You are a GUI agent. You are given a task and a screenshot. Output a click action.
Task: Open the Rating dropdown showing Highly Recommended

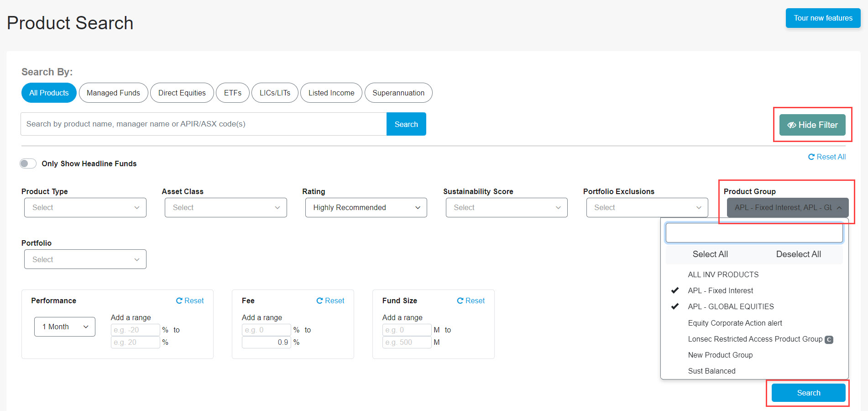coord(366,207)
